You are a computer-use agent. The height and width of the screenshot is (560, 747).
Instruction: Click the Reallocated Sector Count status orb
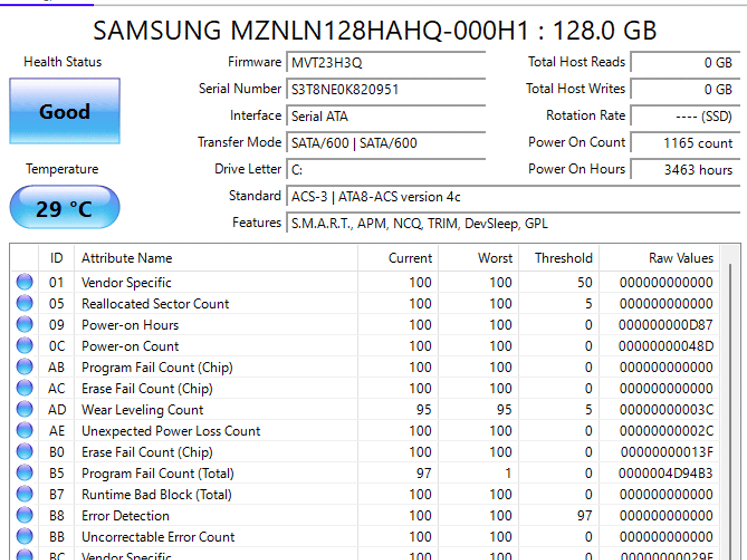(x=25, y=303)
